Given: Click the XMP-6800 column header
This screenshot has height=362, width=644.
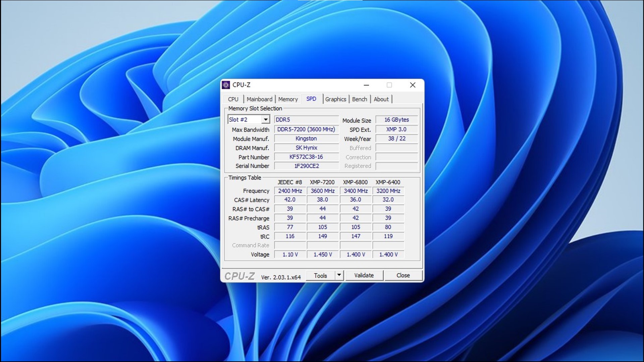Looking at the screenshot, I should pos(355,182).
